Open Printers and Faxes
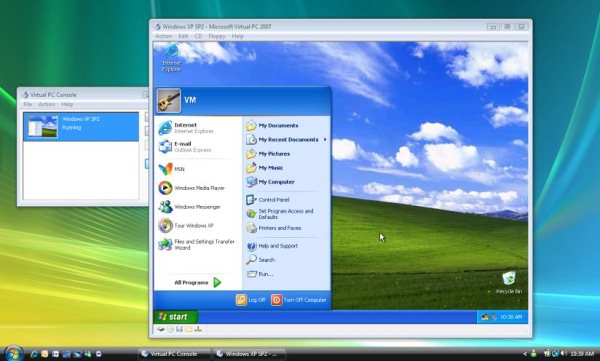This screenshot has width=600, height=361. [274, 228]
